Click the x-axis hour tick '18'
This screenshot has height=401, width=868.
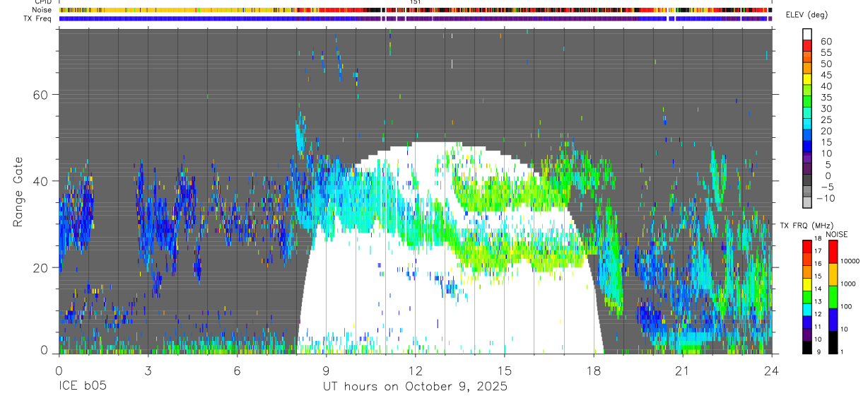click(x=593, y=371)
